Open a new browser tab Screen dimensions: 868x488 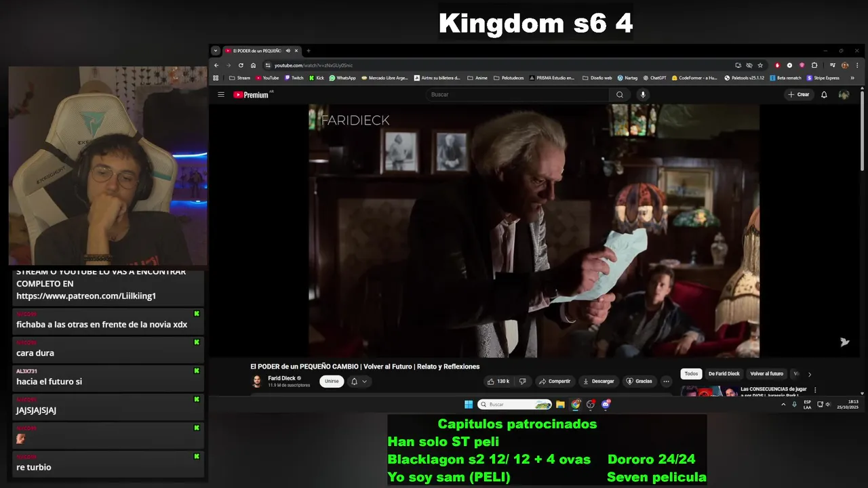coord(309,51)
